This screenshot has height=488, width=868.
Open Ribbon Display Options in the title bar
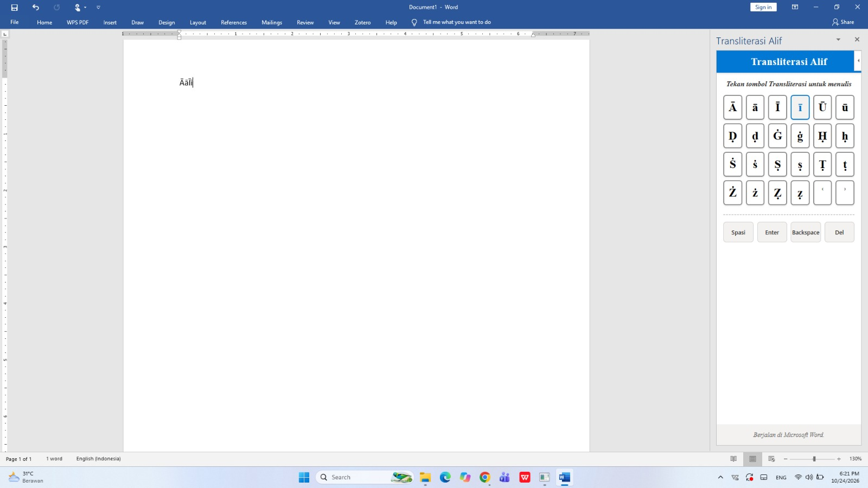795,7
